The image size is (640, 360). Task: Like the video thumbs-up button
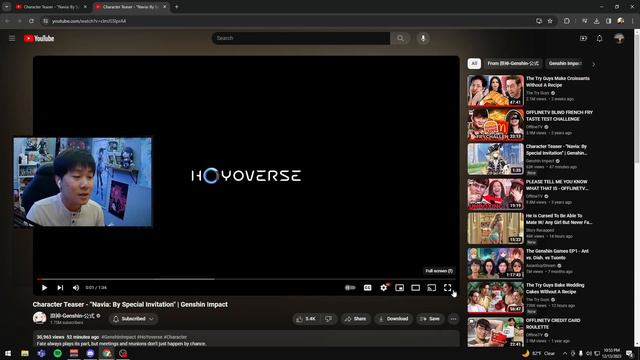coord(306,319)
